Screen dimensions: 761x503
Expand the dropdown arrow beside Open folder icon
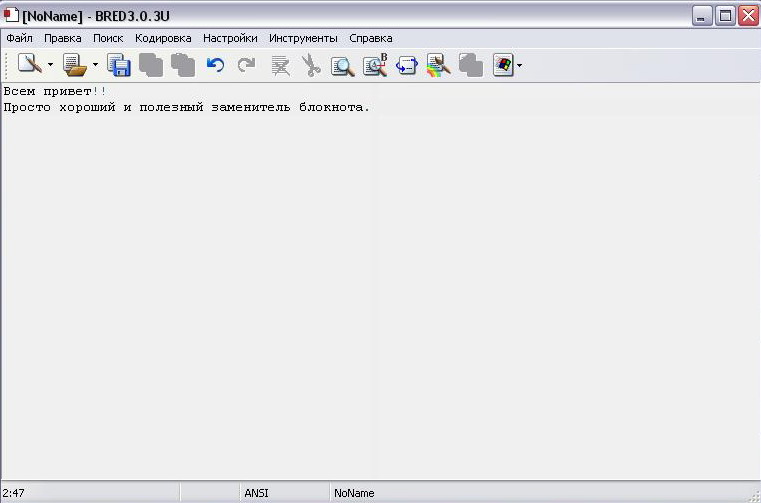[95, 65]
